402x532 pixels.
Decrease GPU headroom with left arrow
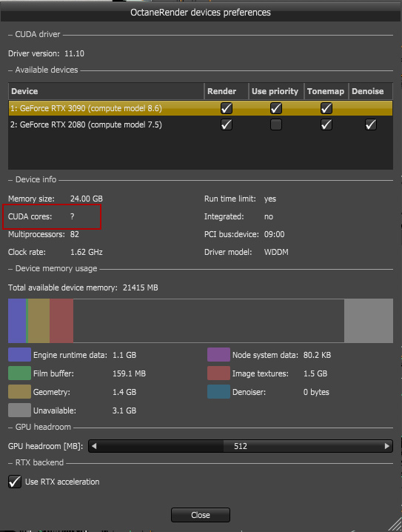pyautogui.click(x=94, y=446)
